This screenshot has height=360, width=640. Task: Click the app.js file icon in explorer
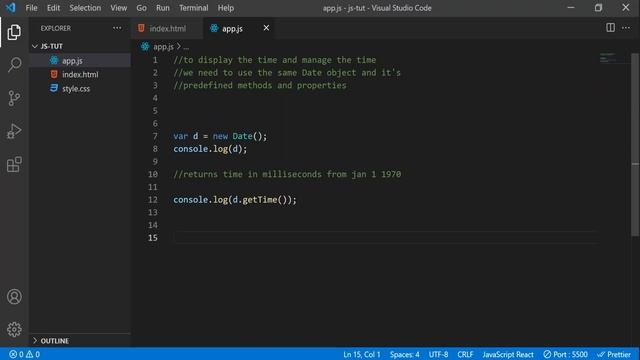click(54, 60)
